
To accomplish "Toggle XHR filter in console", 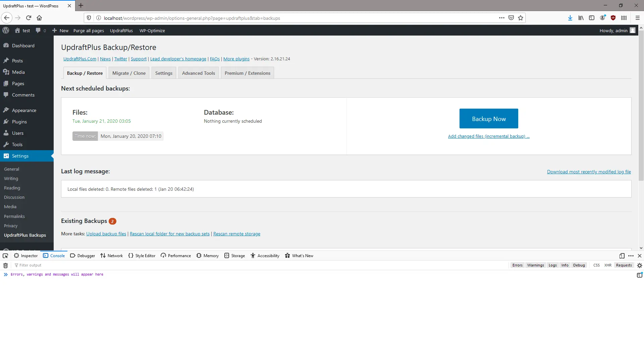I will pos(608,266).
